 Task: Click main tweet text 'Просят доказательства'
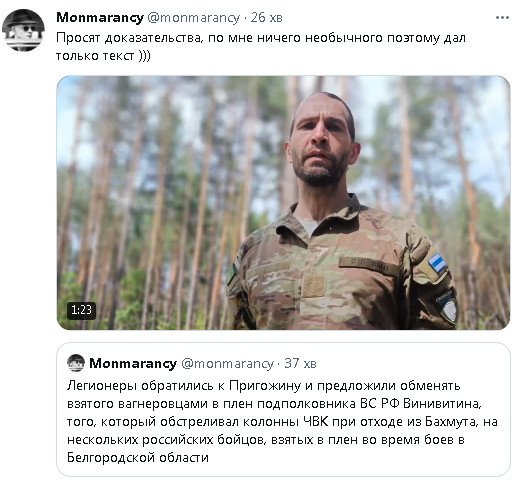[129, 38]
